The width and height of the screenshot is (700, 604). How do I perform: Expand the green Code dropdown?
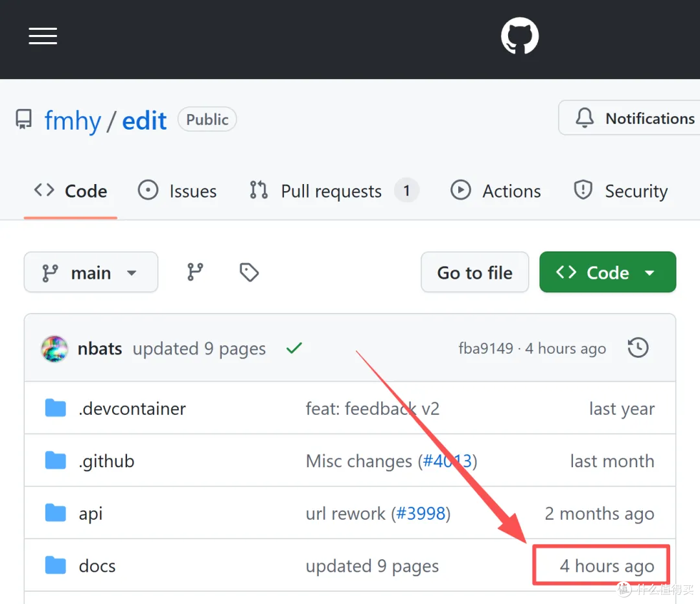[x=607, y=272]
